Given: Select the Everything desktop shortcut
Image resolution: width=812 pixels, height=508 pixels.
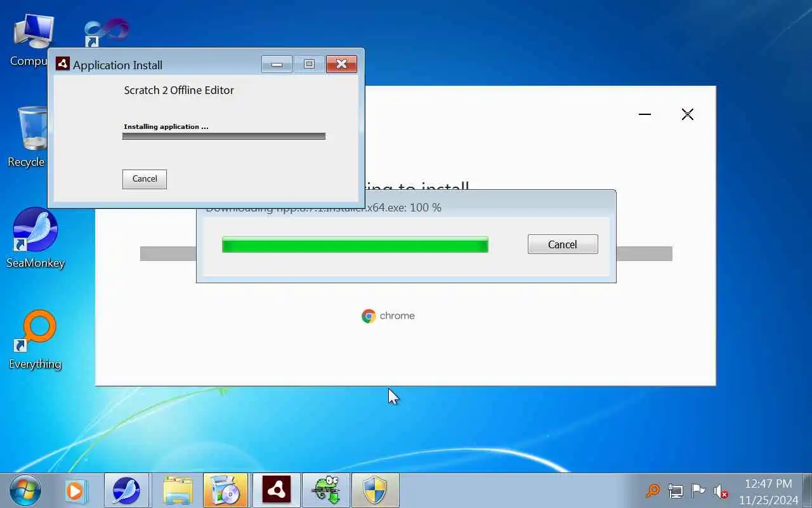Looking at the screenshot, I should pos(36,340).
